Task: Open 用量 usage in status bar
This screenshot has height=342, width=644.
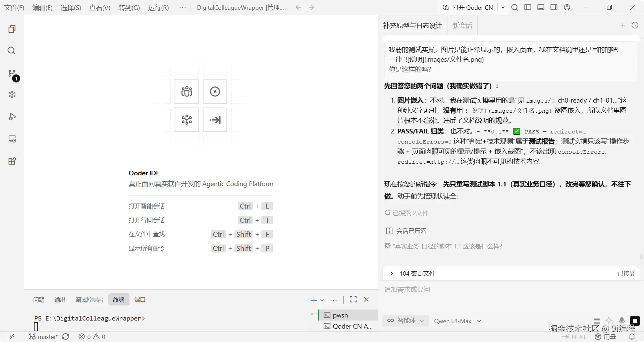Action: pyautogui.click(x=605, y=337)
